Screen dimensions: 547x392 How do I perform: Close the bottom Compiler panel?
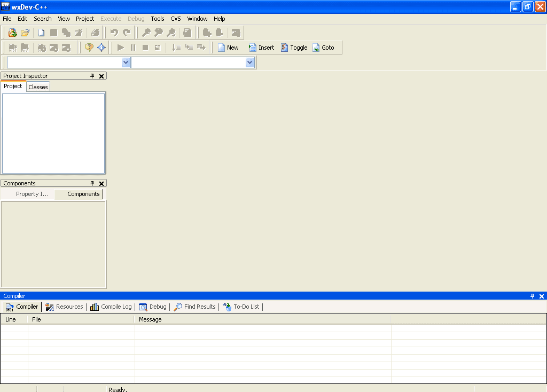pyautogui.click(x=542, y=296)
